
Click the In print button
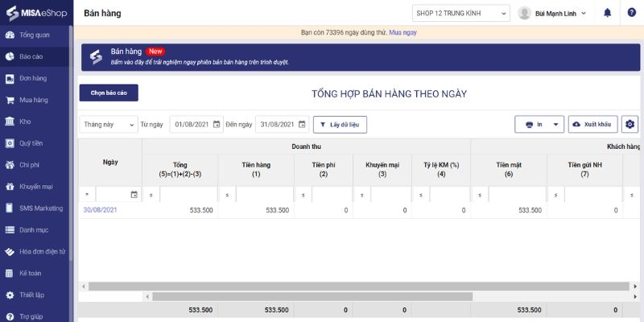[x=535, y=125]
